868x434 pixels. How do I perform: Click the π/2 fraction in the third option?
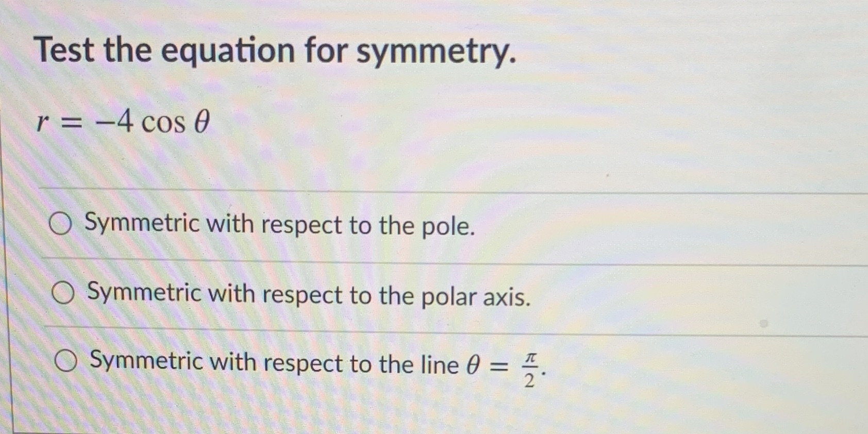[531, 366]
